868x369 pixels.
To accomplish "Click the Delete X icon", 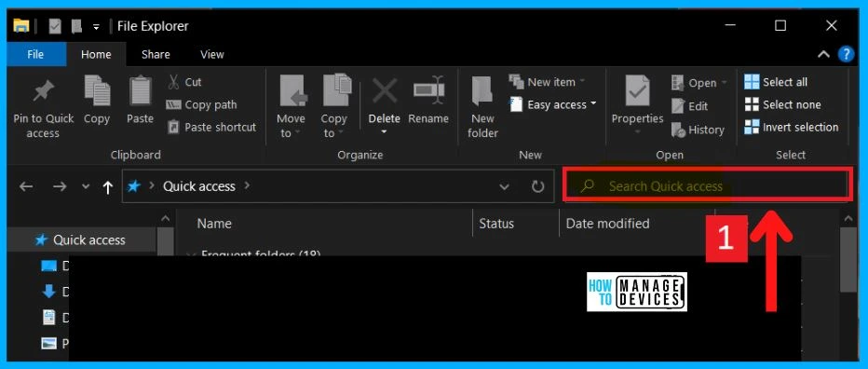I will click(385, 92).
